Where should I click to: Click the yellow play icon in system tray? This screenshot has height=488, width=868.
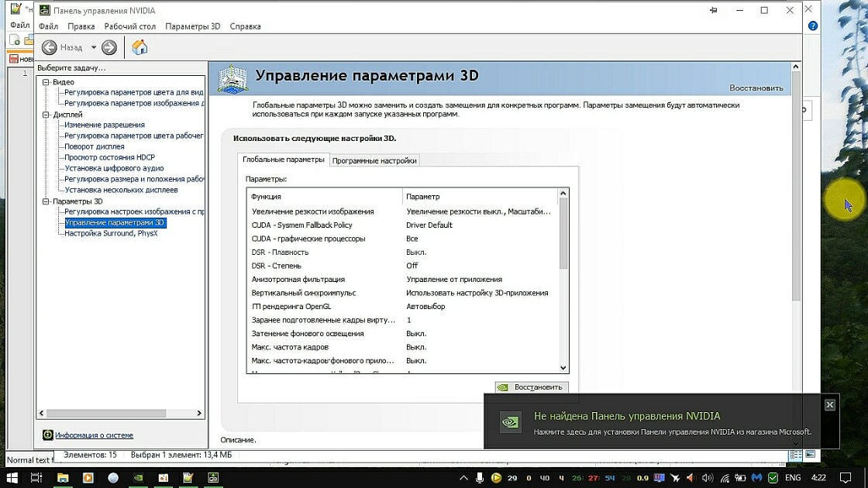(496, 477)
